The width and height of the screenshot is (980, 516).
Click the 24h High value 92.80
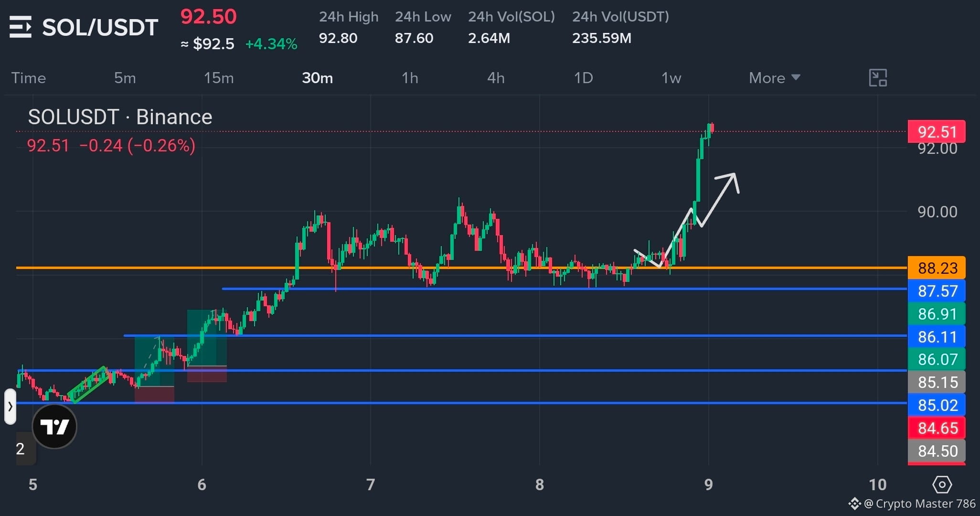(x=338, y=38)
